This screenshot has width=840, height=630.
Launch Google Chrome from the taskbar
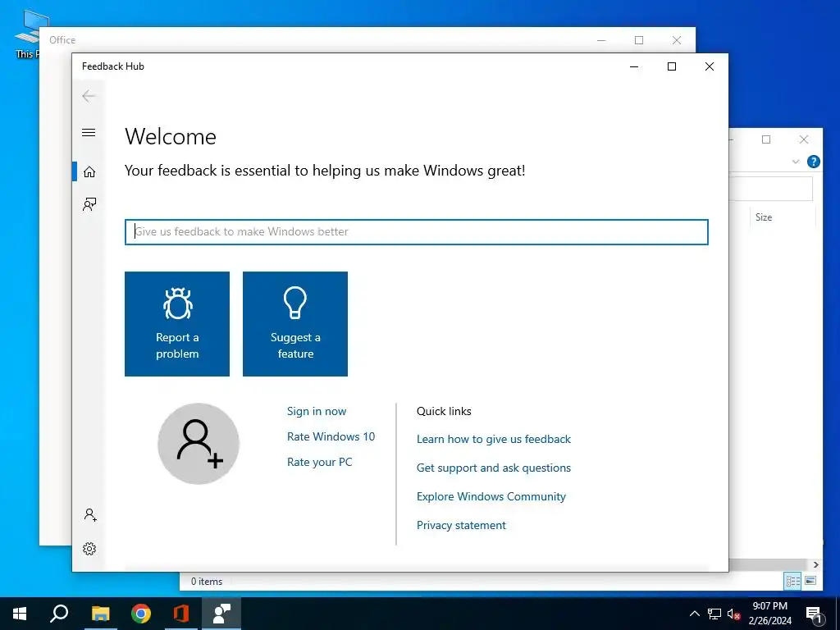[x=141, y=614]
